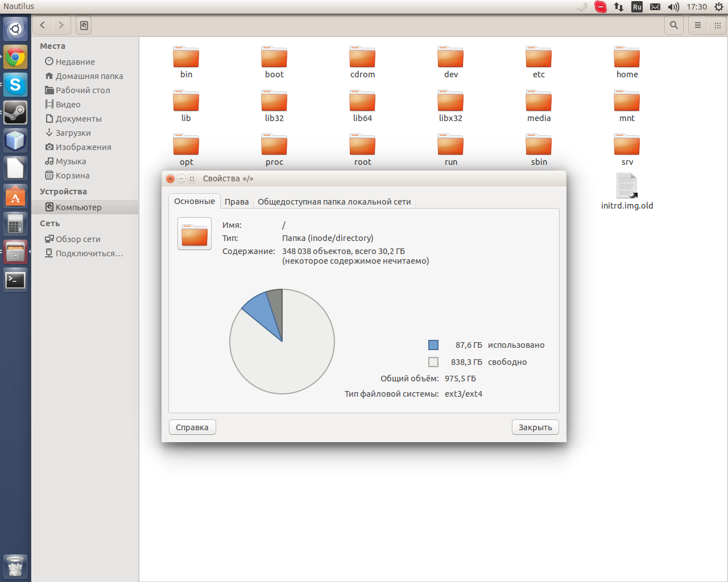
Task: Go back with the back arrow
Action: coord(43,25)
